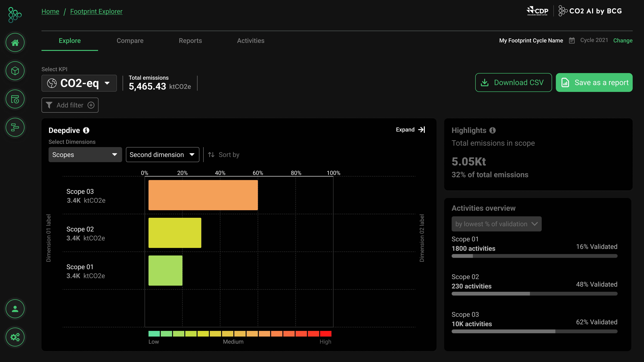
Task: Open the user profile icon
Action: coord(15,309)
